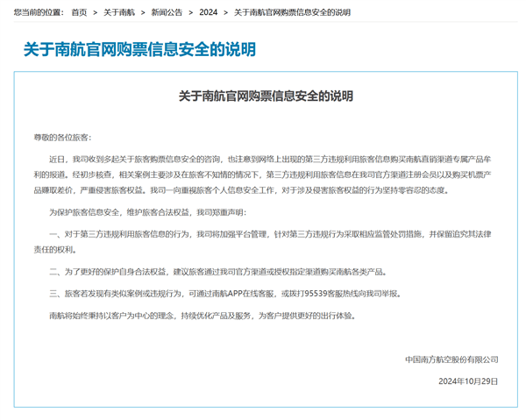526x420 pixels.
Task: Click the line 为保护旅客信息安全
Action: click(x=147, y=212)
